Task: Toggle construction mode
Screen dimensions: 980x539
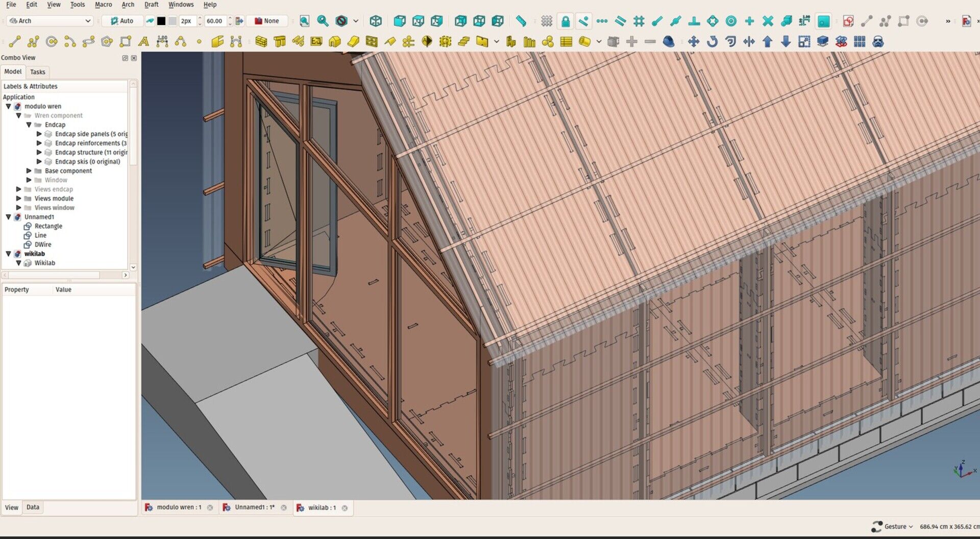Action: (150, 21)
